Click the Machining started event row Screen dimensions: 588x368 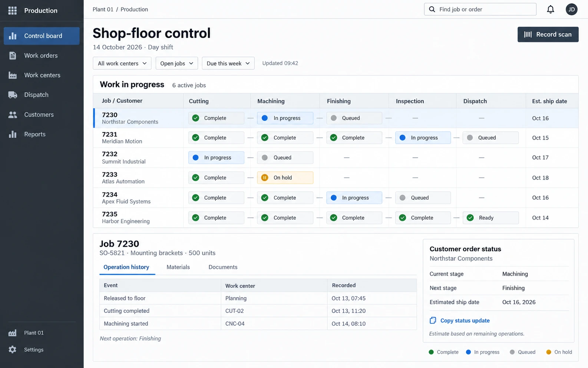coord(258,323)
